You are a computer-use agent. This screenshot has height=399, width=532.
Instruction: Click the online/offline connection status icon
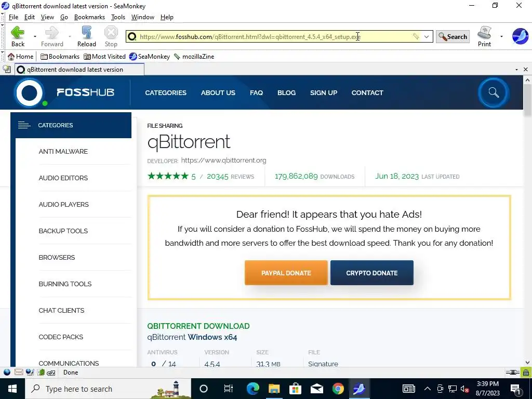512,373
